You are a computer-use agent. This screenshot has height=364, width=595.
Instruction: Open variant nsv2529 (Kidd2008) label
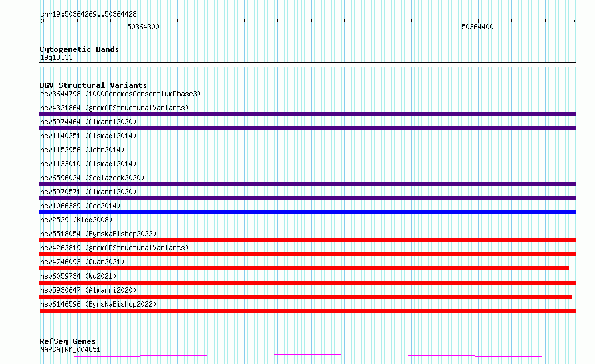pyautogui.click(x=76, y=220)
